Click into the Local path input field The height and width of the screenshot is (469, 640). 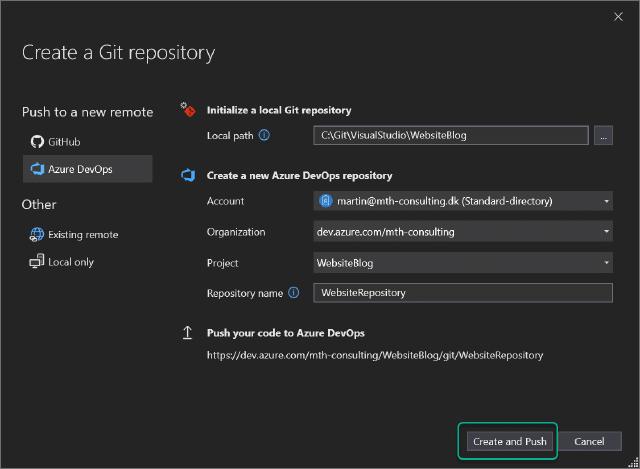tap(449, 136)
